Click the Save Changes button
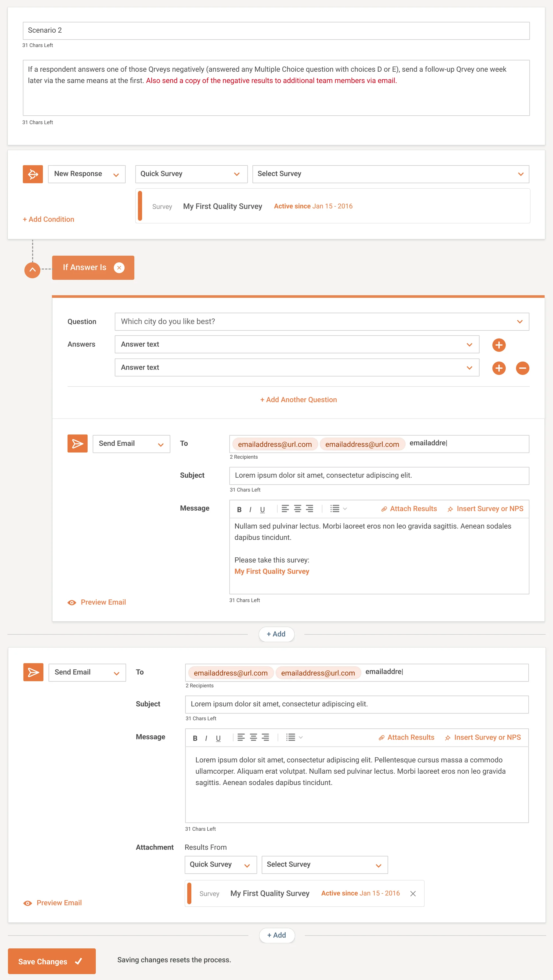The image size is (553, 980). click(52, 961)
